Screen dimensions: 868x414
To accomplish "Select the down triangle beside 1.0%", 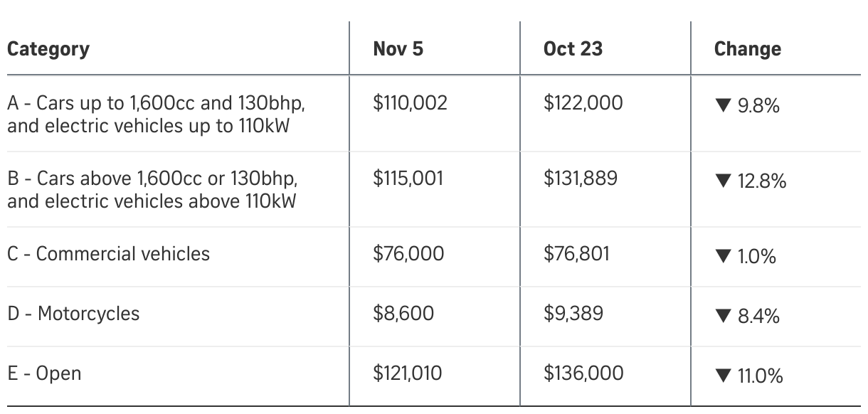I will pos(722,258).
